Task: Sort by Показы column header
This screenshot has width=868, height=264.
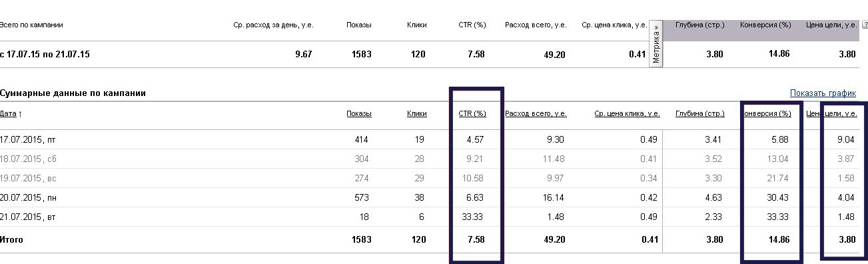Action: [359, 114]
